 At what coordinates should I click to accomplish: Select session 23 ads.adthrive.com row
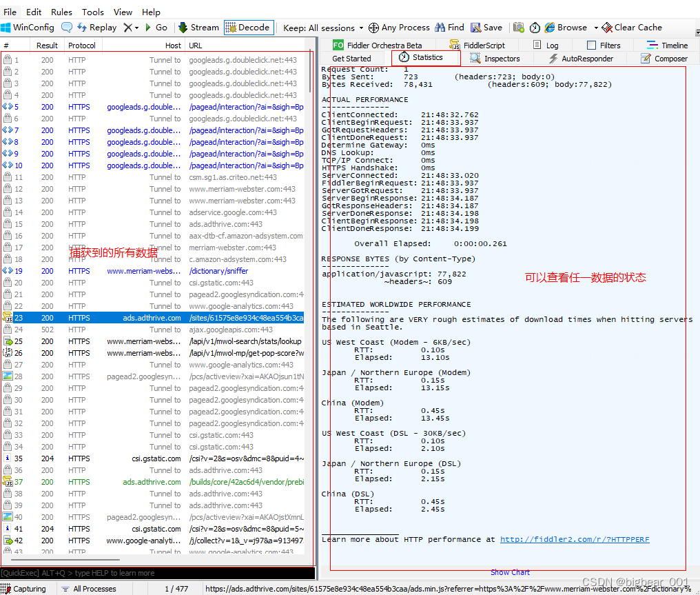(153, 318)
